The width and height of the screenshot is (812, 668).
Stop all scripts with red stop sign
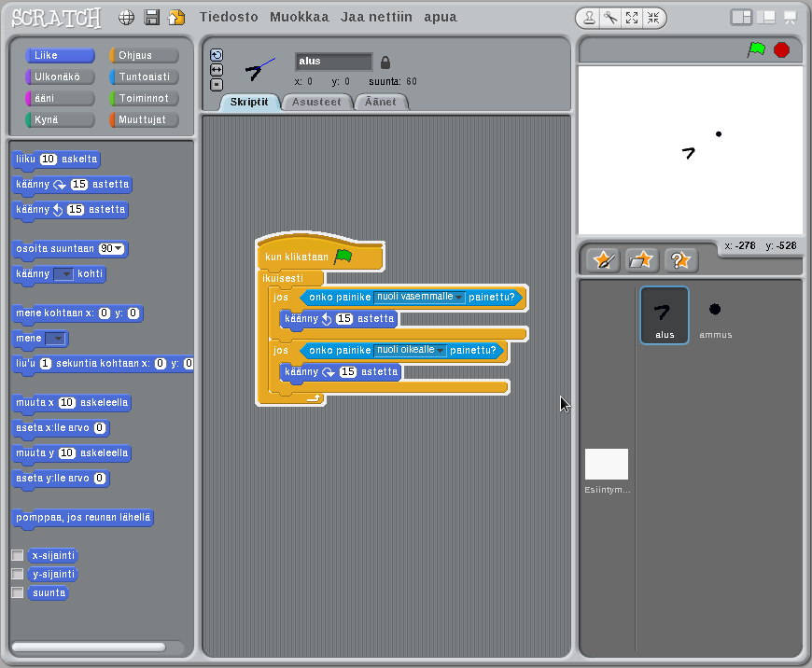[x=781, y=50]
